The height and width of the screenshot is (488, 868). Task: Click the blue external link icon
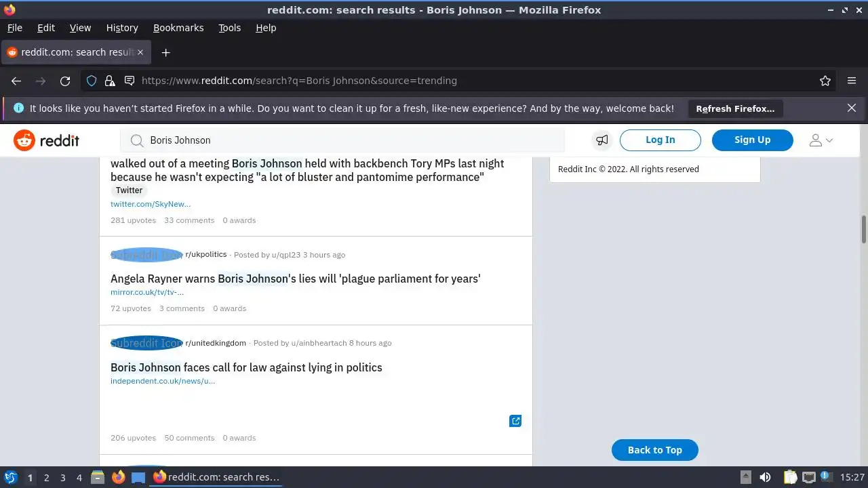pyautogui.click(x=515, y=421)
